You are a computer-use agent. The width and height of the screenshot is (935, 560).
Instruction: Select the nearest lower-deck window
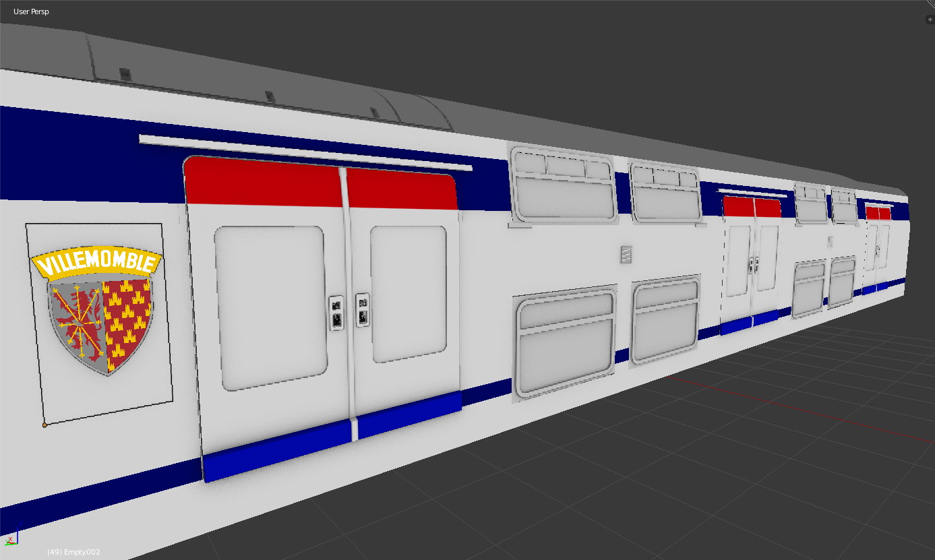(x=565, y=342)
